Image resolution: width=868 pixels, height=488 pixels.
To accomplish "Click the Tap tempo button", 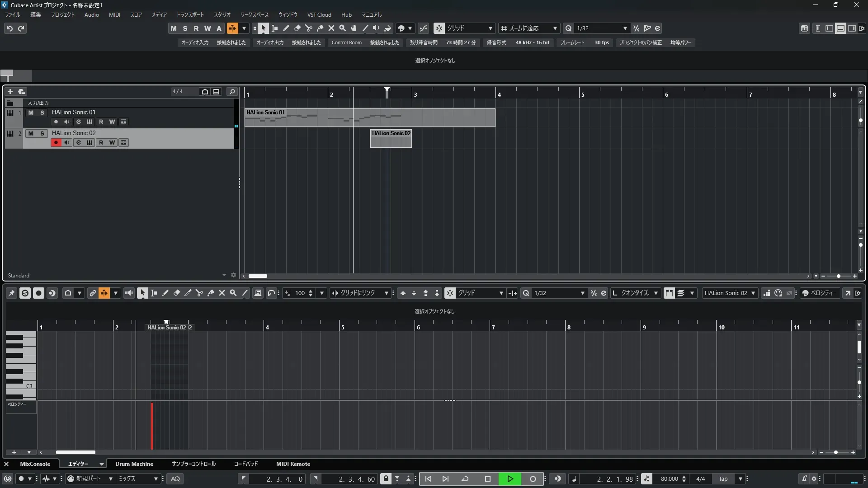I will [723, 479].
